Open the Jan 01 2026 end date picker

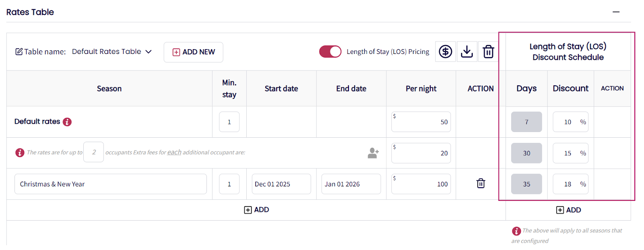coord(351,184)
